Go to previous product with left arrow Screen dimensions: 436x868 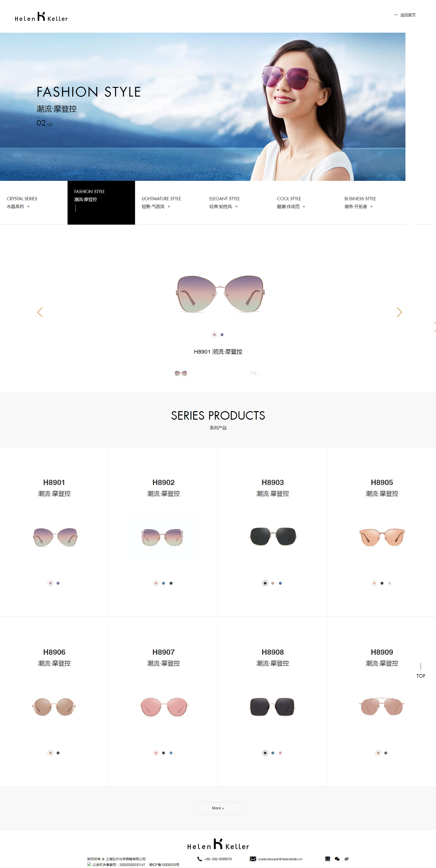[40, 312]
